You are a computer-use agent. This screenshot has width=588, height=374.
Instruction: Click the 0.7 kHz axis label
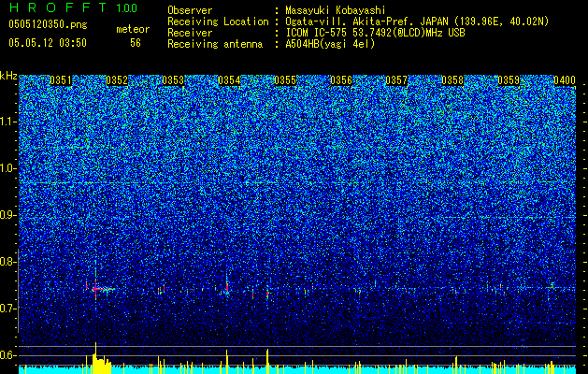tap(8, 309)
